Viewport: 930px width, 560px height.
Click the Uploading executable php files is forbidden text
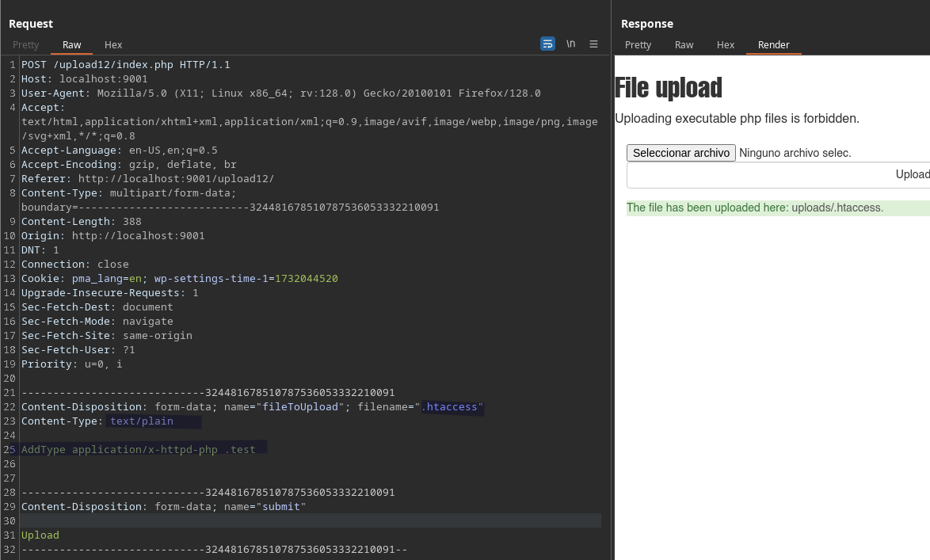pyautogui.click(x=738, y=119)
